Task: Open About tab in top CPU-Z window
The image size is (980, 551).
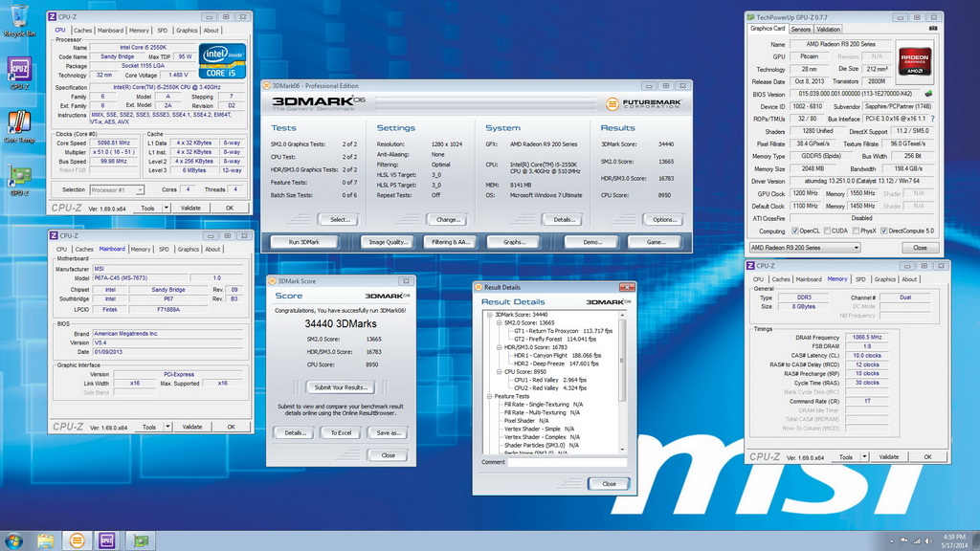Action: [212, 30]
